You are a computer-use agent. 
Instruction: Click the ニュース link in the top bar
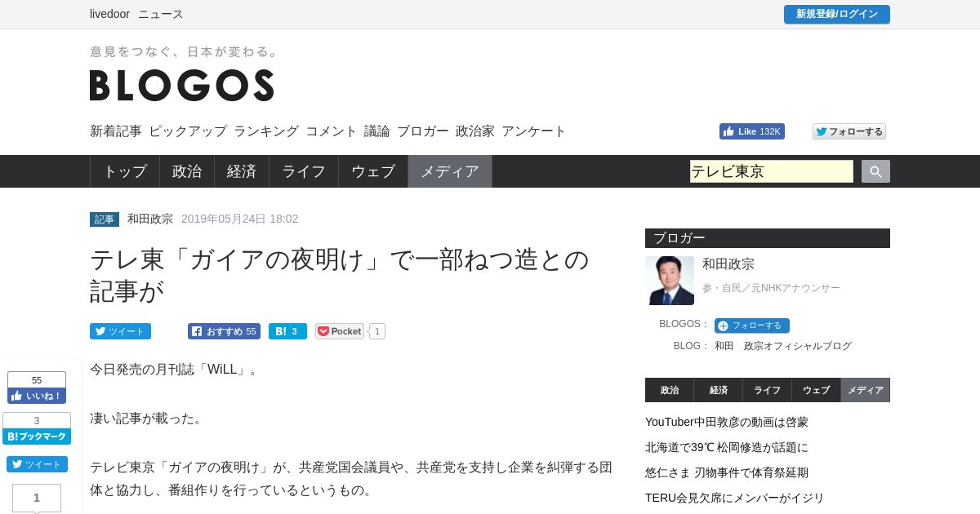tap(161, 14)
